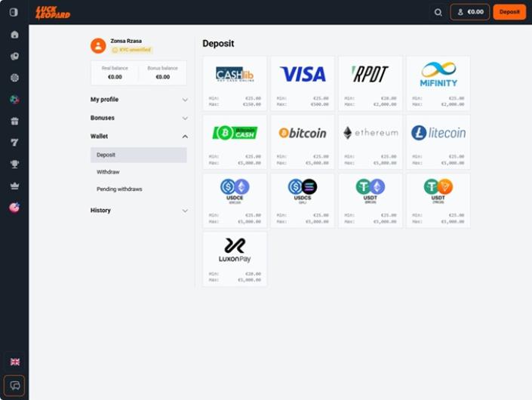Image resolution: width=532 pixels, height=400 pixels.
Task: Open search with magnifier icon
Action: (438, 13)
